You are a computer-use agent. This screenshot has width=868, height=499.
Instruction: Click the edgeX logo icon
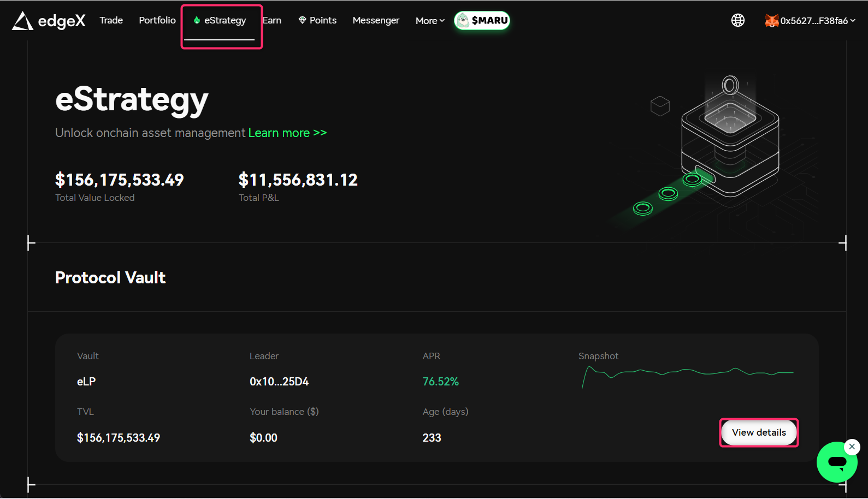coord(22,21)
